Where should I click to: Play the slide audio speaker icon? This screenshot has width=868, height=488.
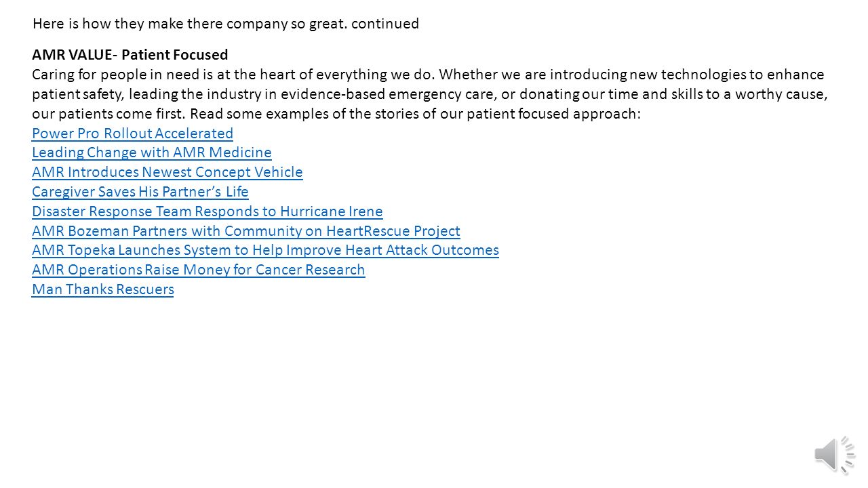tap(835, 453)
